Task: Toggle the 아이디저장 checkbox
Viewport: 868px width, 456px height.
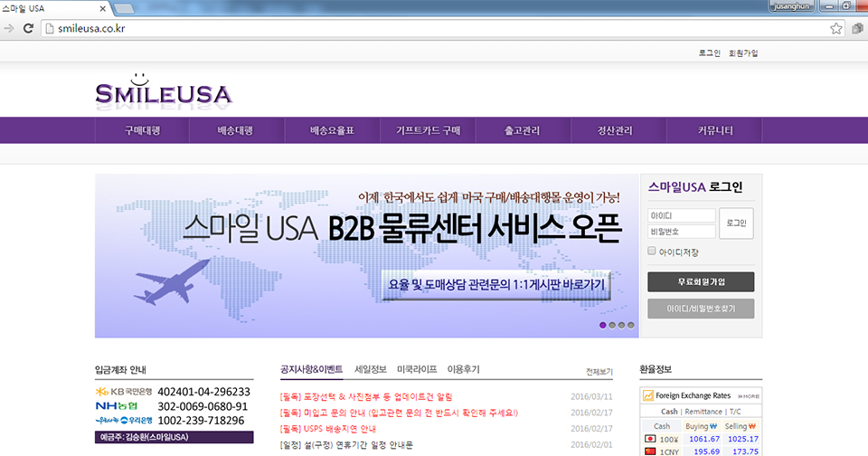Action: pos(652,252)
